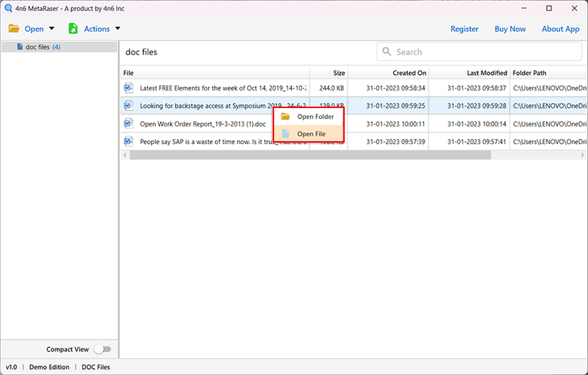Sort by the Size column header

tap(329, 73)
